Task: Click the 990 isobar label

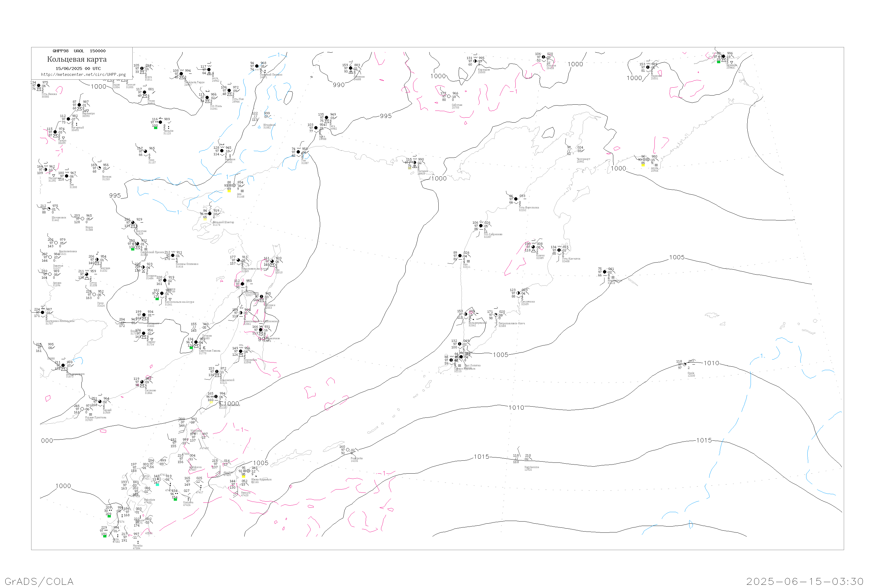Action: tap(339, 85)
